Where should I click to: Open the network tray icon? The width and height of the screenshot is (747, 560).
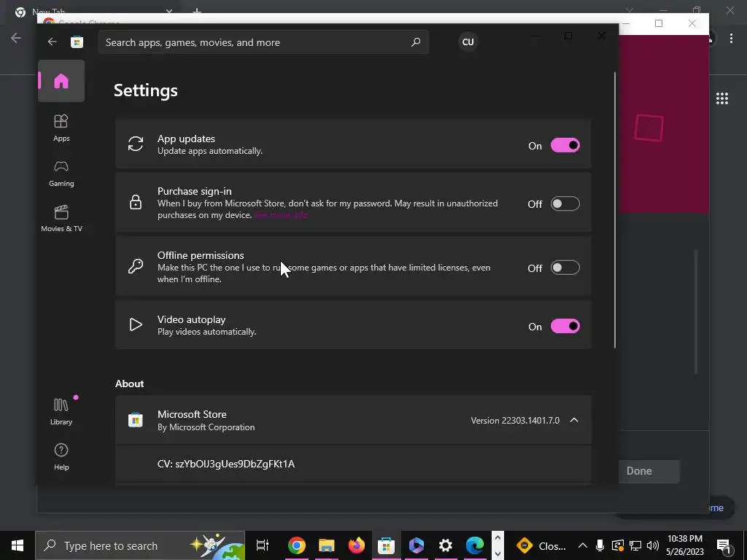point(635,545)
